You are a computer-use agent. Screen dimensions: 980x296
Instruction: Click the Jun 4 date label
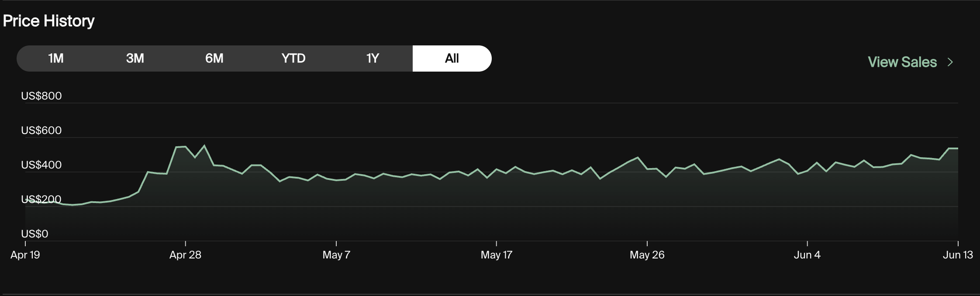click(x=807, y=255)
